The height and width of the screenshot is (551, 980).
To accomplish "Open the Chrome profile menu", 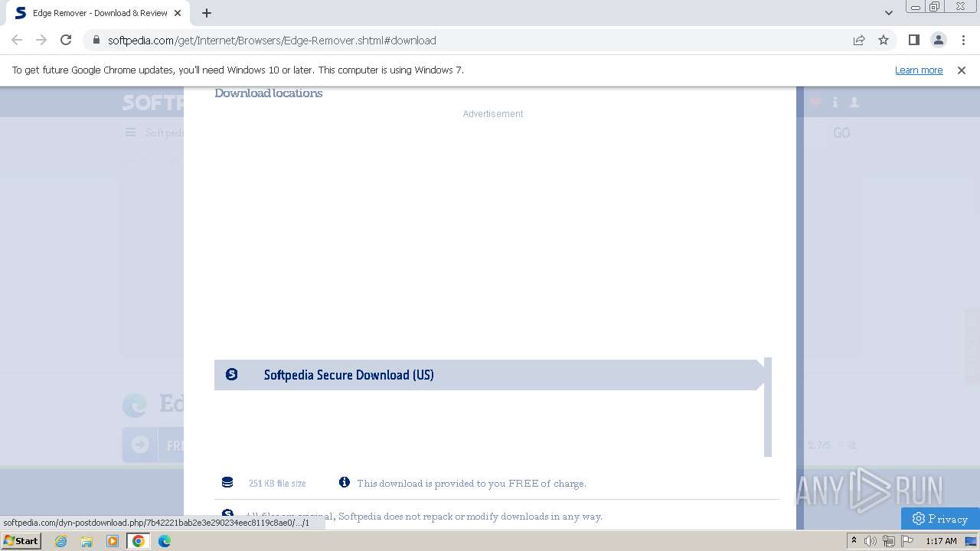I will (x=938, y=40).
